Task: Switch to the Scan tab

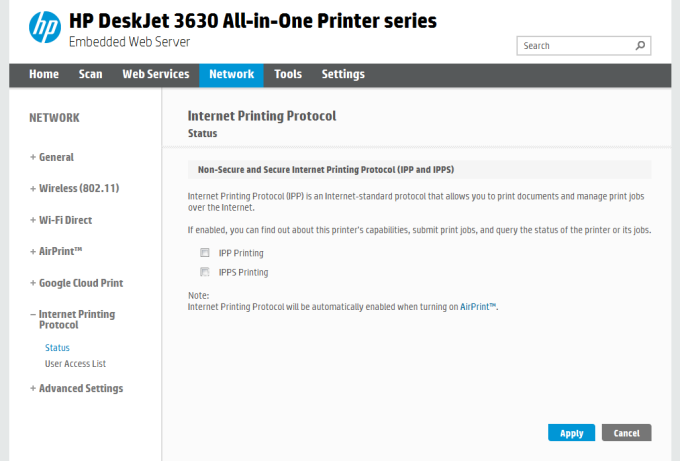Action: tap(90, 74)
